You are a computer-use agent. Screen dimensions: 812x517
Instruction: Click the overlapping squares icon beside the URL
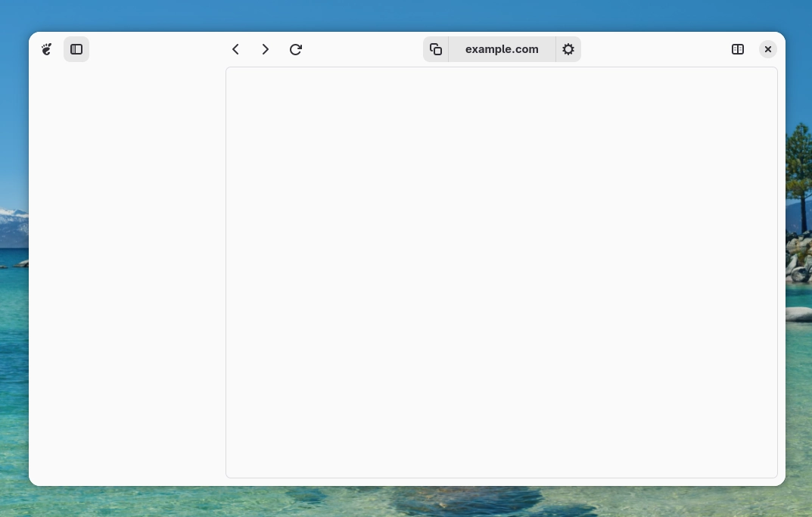436,49
